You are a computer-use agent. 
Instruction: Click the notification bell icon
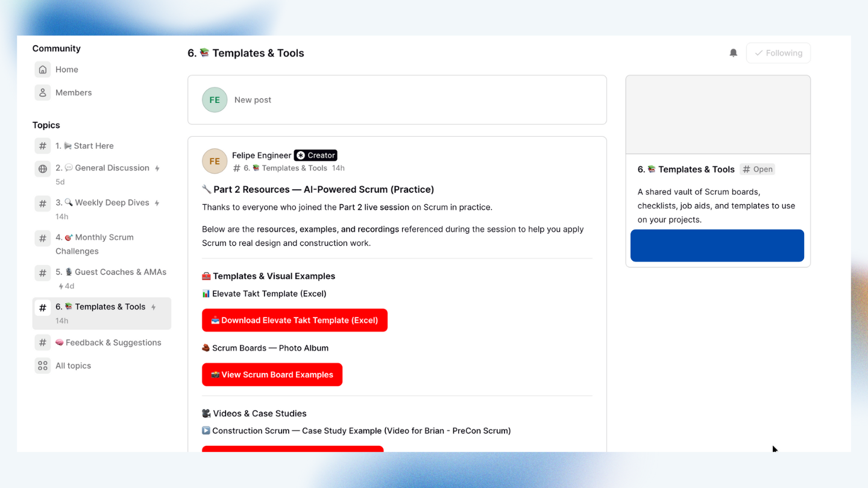click(x=733, y=53)
